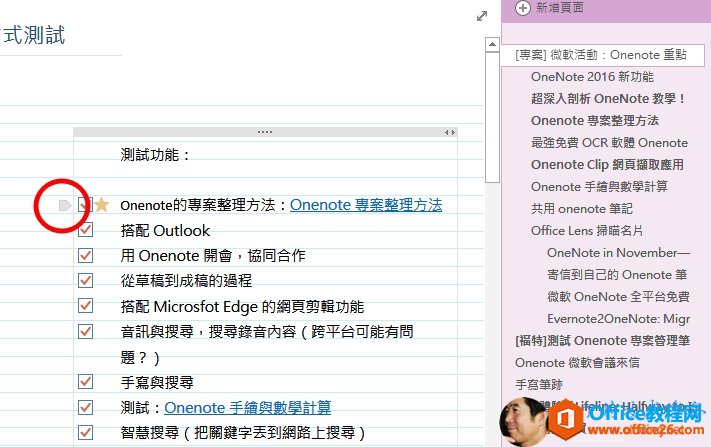This screenshot has height=447, width=711.
Task: Toggle the checkbox for 從草稿到成稿的過程
Action: coord(85,281)
